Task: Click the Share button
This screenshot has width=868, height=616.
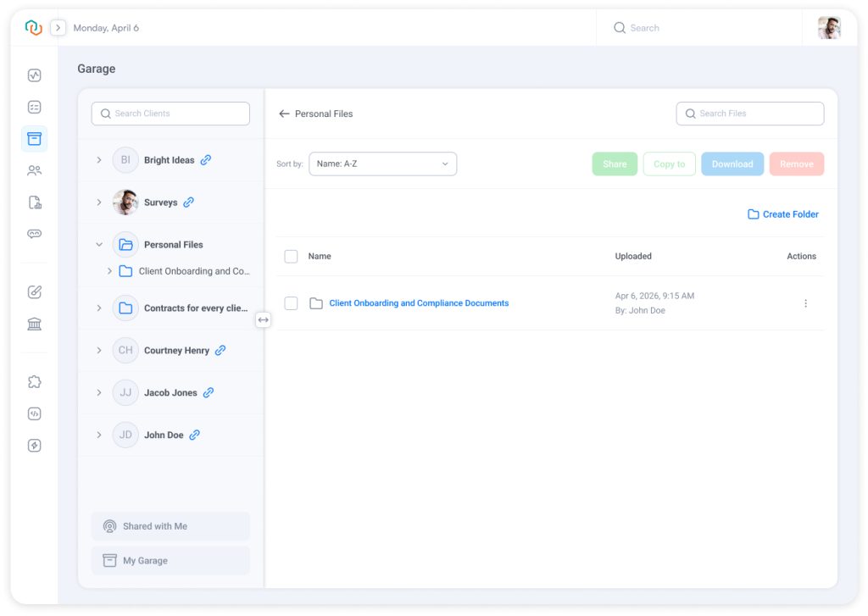Action: pyautogui.click(x=615, y=164)
